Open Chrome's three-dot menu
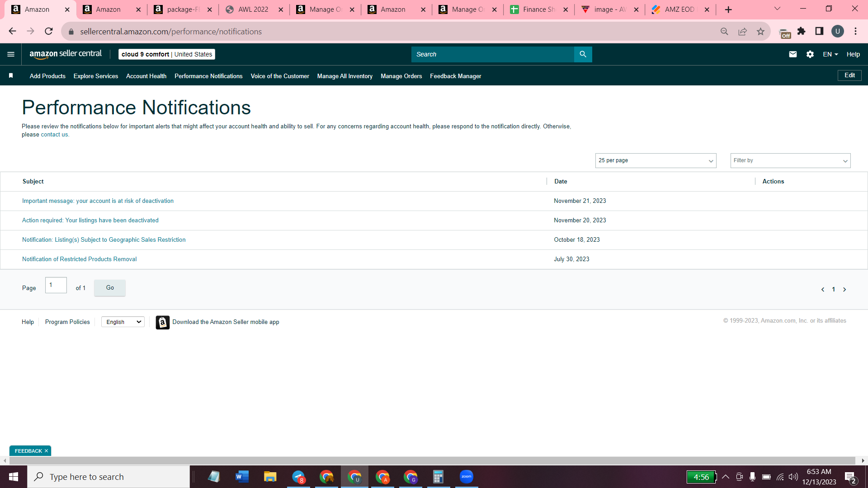The width and height of the screenshot is (868, 488). click(856, 31)
